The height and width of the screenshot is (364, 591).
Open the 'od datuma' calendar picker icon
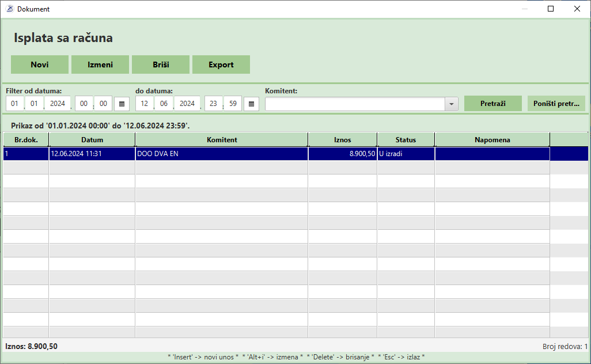point(122,104)
